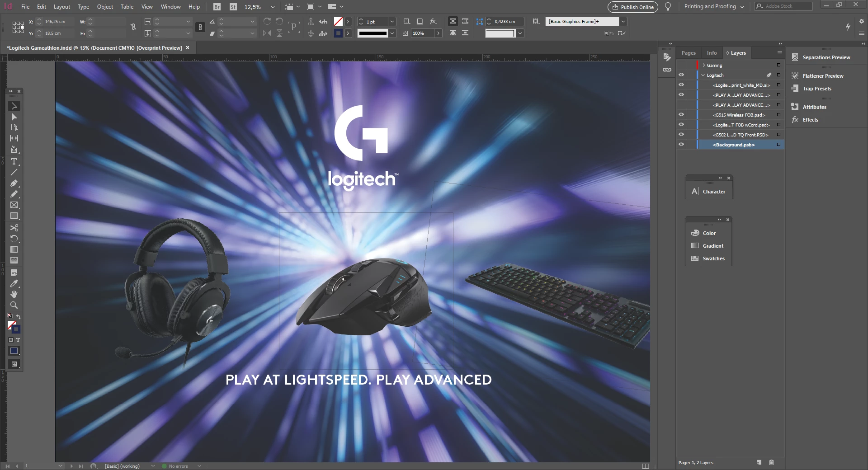Click the reference point locator grid
868x470 pixels.
18,27
